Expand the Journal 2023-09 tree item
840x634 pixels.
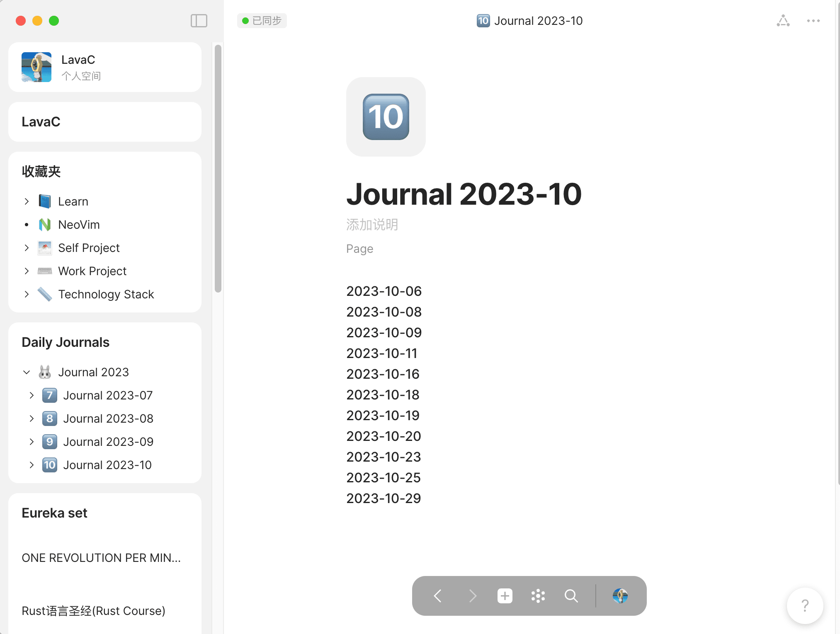32,441
